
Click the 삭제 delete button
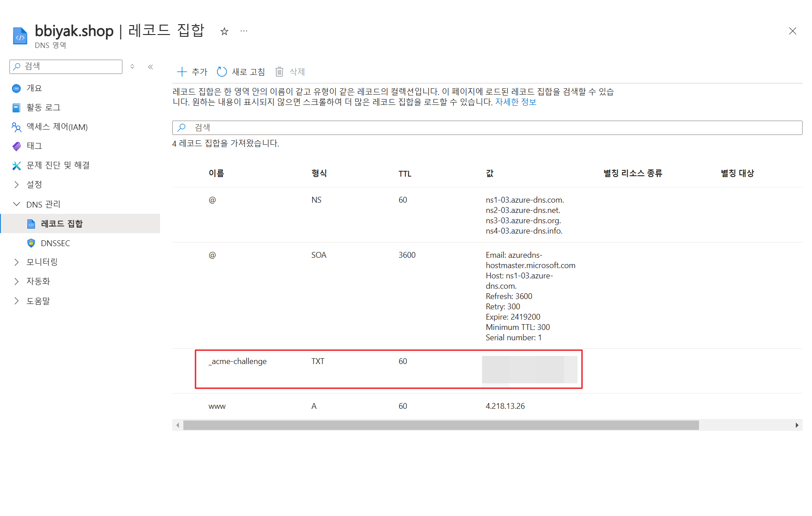(x=290, y=72)
